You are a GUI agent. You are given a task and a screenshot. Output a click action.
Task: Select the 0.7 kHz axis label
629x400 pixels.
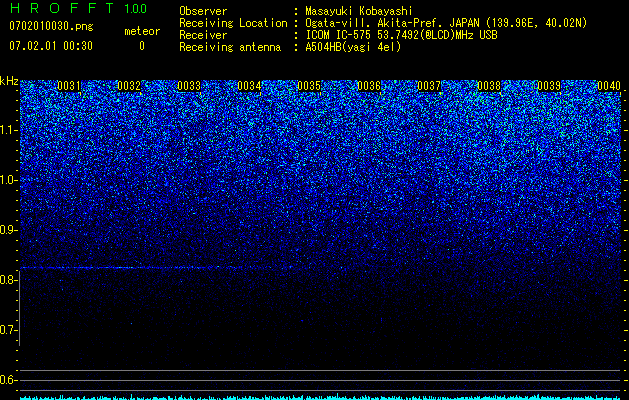(x=9, y=330)
